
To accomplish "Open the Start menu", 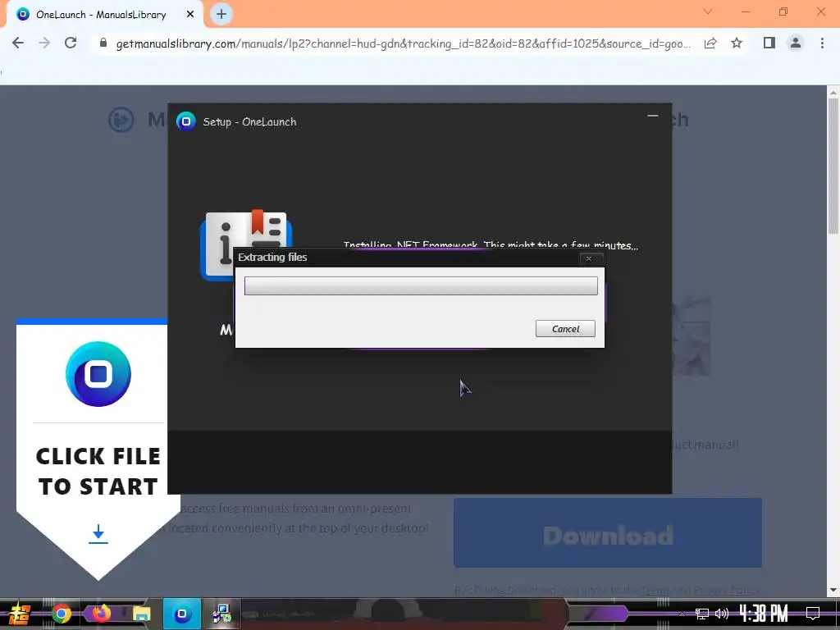I will [x=20, y=614].
